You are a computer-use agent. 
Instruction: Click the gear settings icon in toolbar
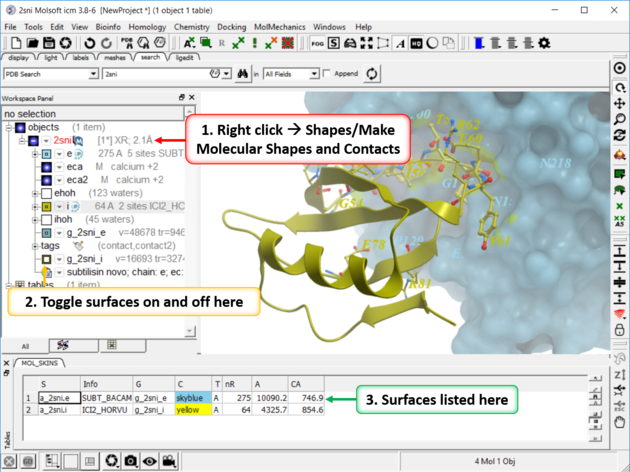point(544,43)
